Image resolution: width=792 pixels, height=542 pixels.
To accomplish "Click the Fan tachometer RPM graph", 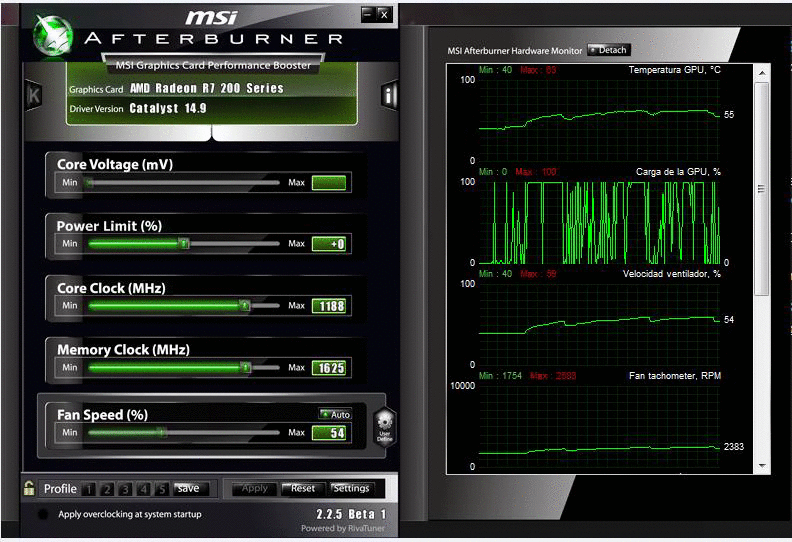I will tap(599, 426).
